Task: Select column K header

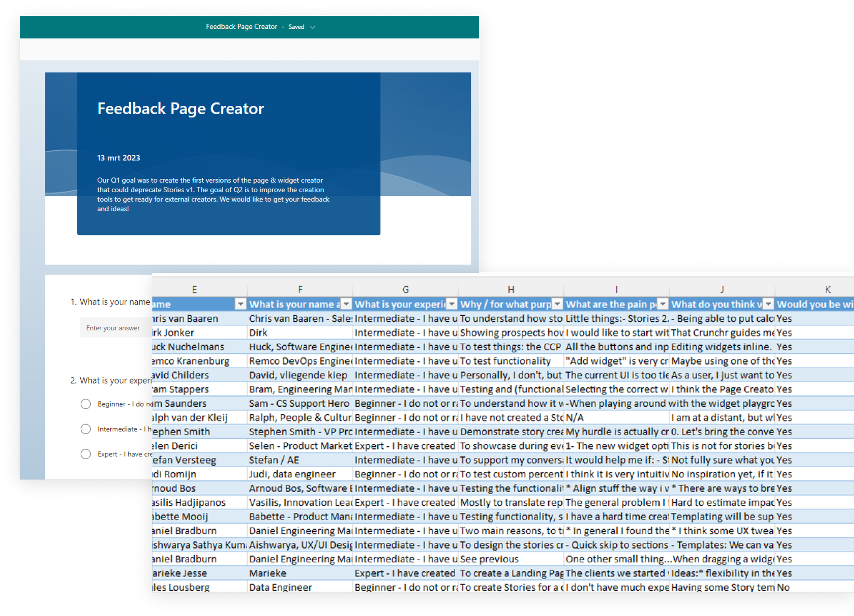Action: (x=827, y=289)
